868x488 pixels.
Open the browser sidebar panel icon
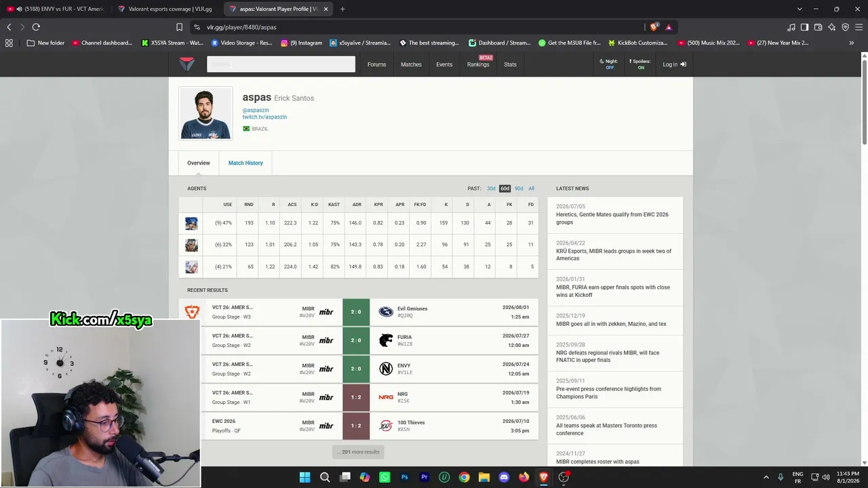click(x=804, y=27)
